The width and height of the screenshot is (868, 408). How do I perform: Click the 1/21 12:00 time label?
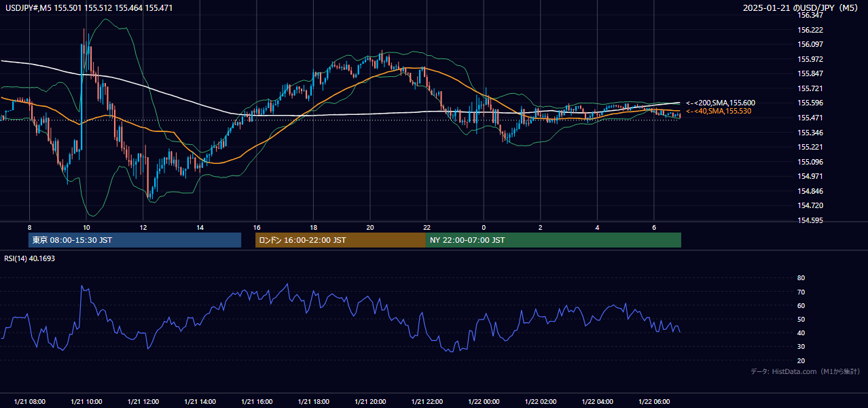click(143, 402)
